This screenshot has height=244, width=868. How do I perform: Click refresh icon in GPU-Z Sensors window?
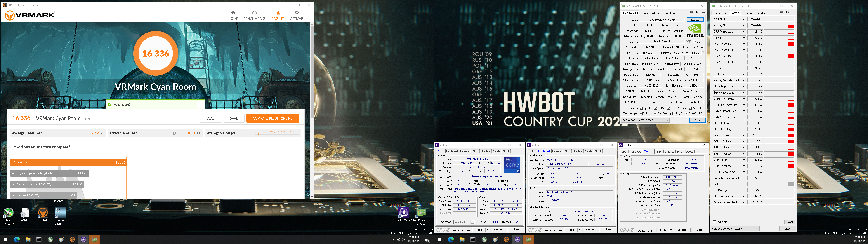point(788,12)
